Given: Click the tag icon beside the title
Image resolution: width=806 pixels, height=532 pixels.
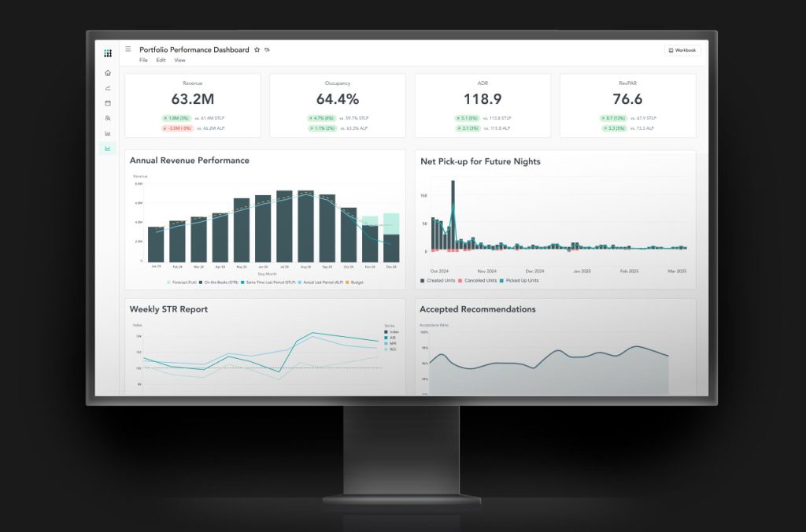Looking at the screenshot, I should click(x=268, y=50).
